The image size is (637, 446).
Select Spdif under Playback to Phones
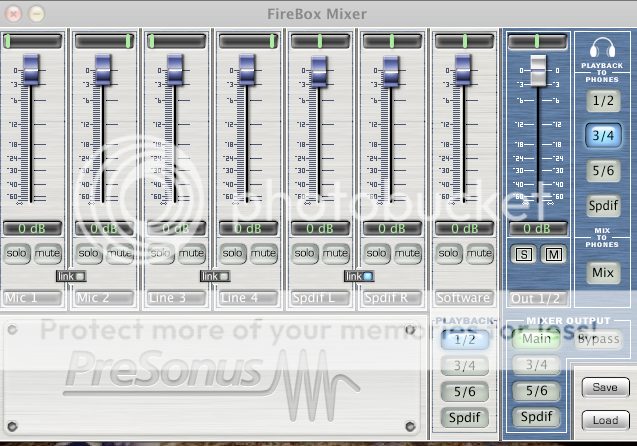coord(603,206)
